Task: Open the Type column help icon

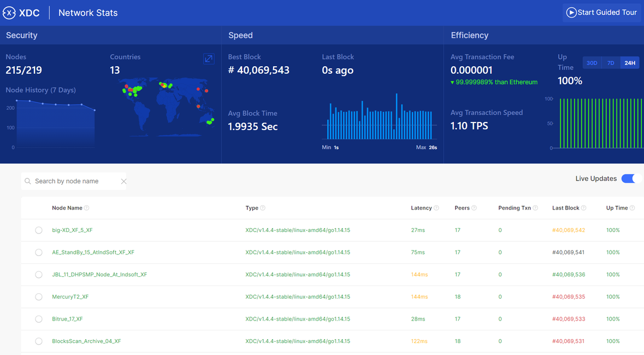Action: pyautogui.click(x=262, y=208)
